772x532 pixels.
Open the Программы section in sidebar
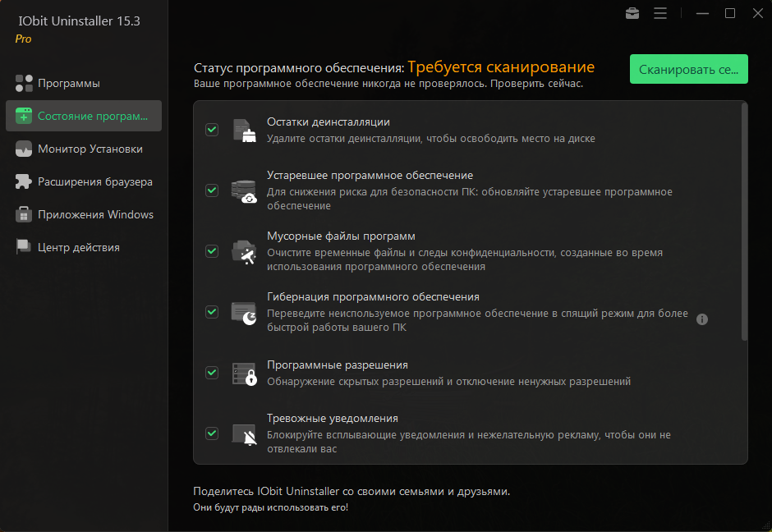[x=69, y=84]
